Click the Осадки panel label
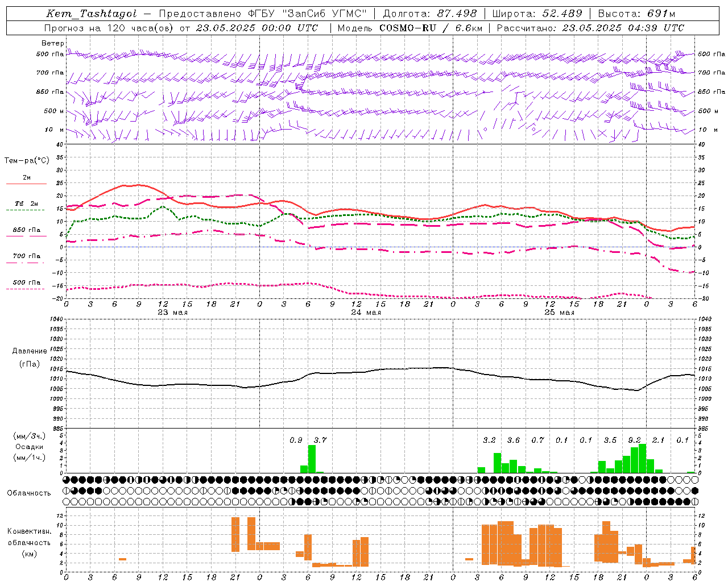Screen dimensions: 728x582 (x=29, y=447)
